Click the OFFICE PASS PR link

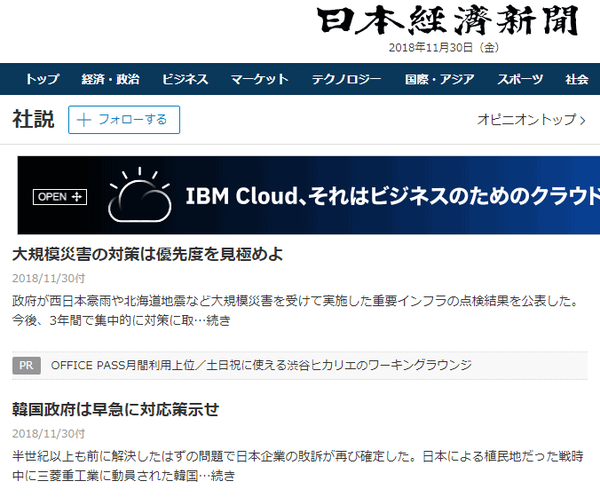tap(261, 365)
